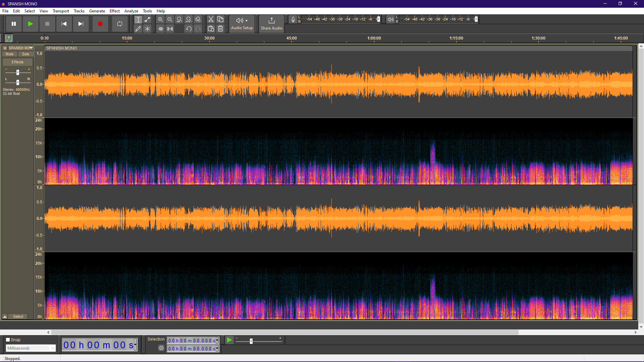The width and height of the screenshot is (644, 362).
Task: Toggle the Loop playback button
Action: pos(120,24)
